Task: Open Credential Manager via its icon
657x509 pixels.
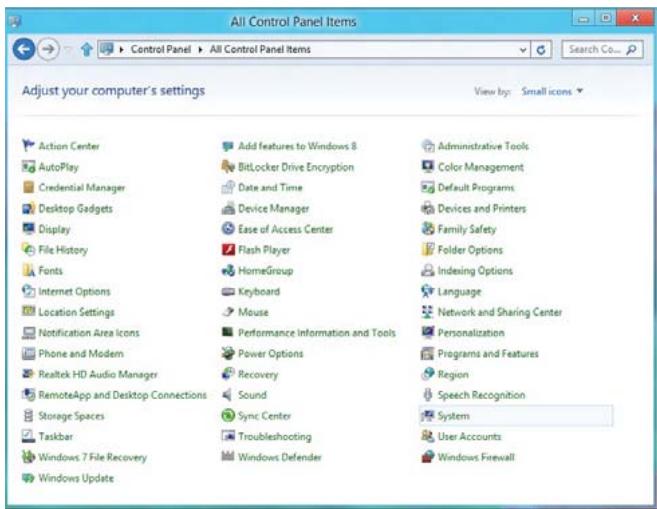Action: [x=28, y=187]
